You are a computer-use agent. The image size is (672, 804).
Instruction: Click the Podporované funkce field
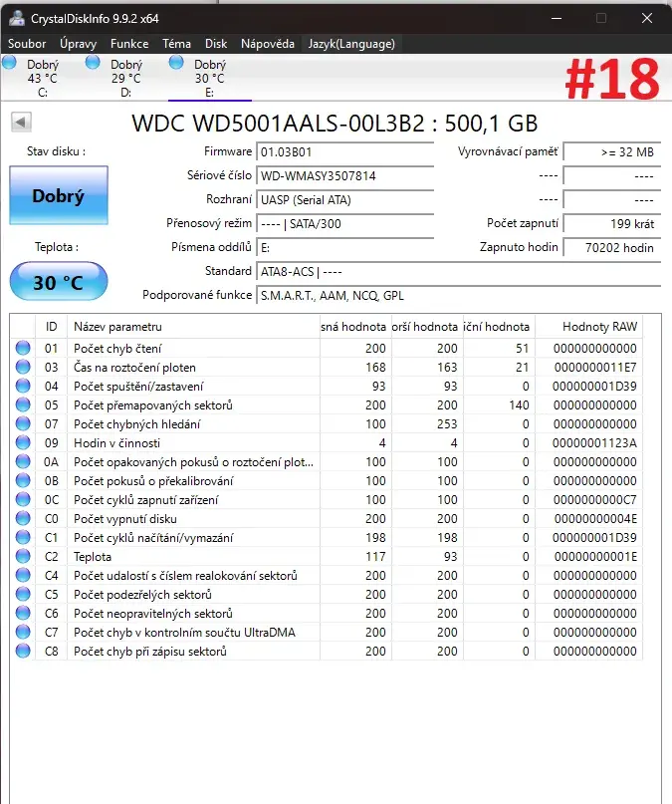(458, 295)
